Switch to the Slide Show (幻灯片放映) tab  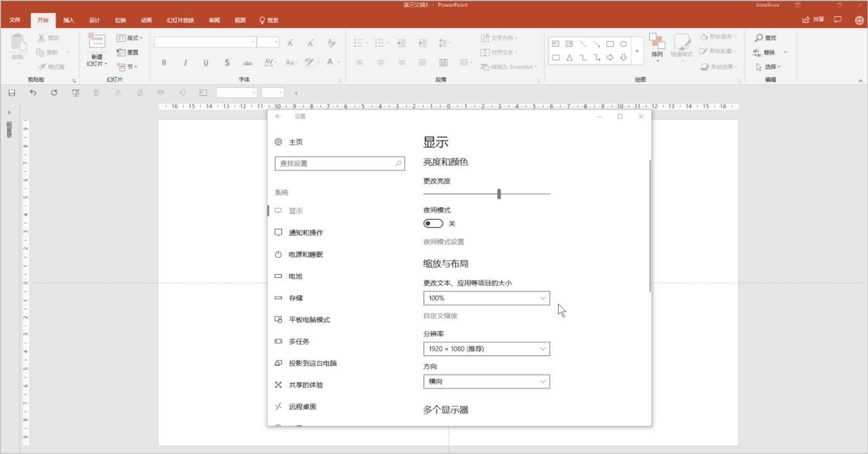point(180,20)
